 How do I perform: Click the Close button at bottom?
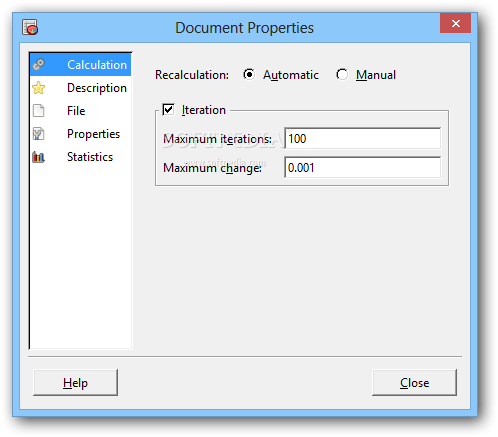pyautogui.click(x=414, y=383)
